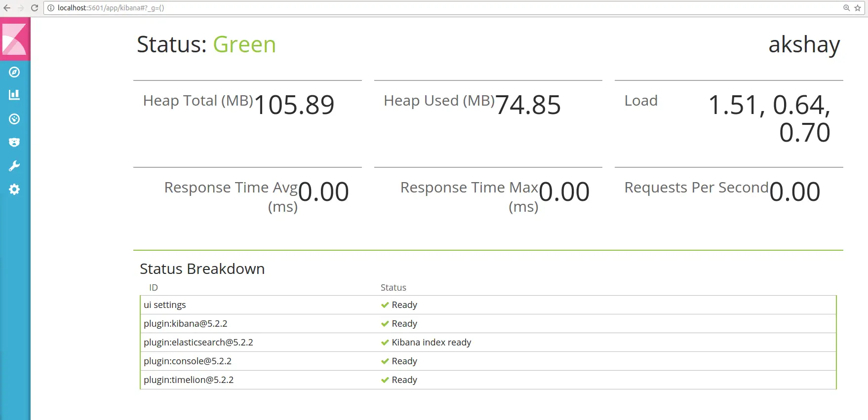Click the ui settings row ID
Image resolution: width=868 pixels, height=420 pixels.
point(165,305)
